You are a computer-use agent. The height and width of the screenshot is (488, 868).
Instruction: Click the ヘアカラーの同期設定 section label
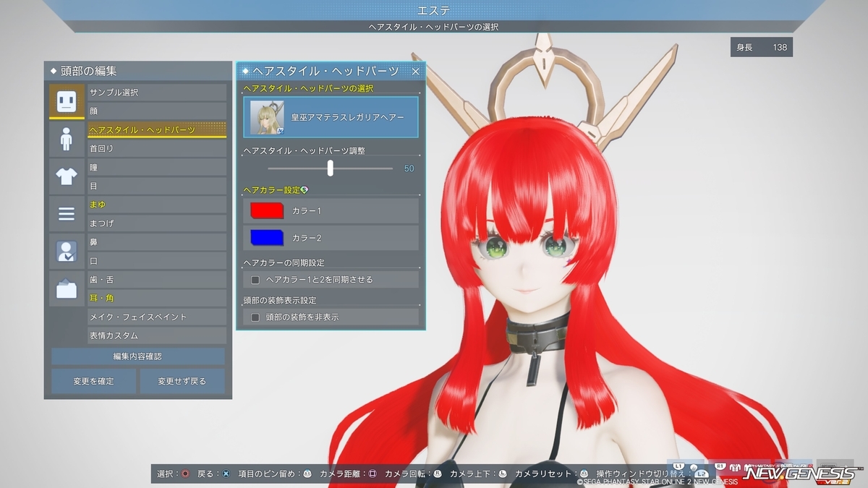[x=284, y=262]
